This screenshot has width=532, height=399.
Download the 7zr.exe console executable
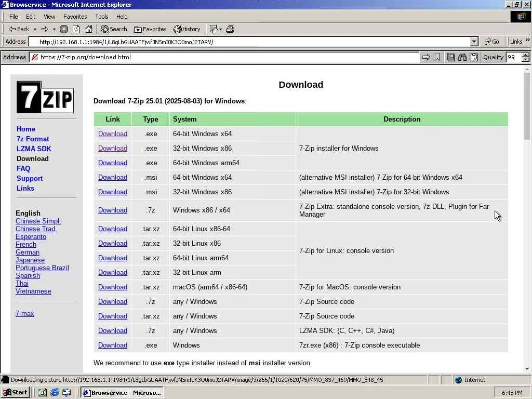point(113,345)
